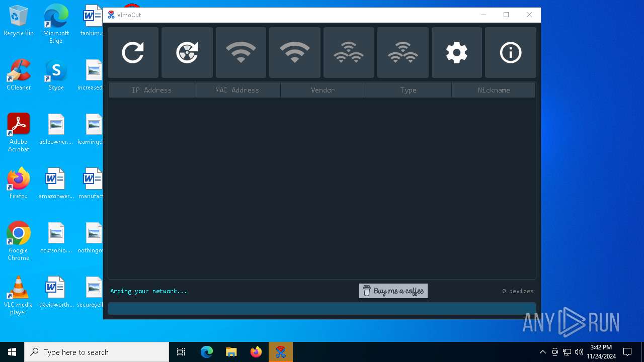This screenshot has height=362, width=644.
Task: Click the single Wi-Fi button beside the triple Wi-Fi icons
Action: click(x=295, y=52)
